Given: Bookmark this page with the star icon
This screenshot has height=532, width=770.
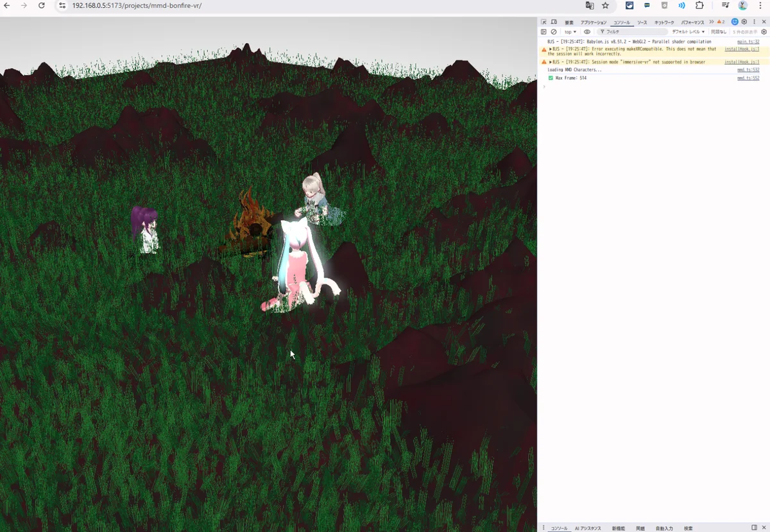Looking at the screenshot, I should 605,6.
